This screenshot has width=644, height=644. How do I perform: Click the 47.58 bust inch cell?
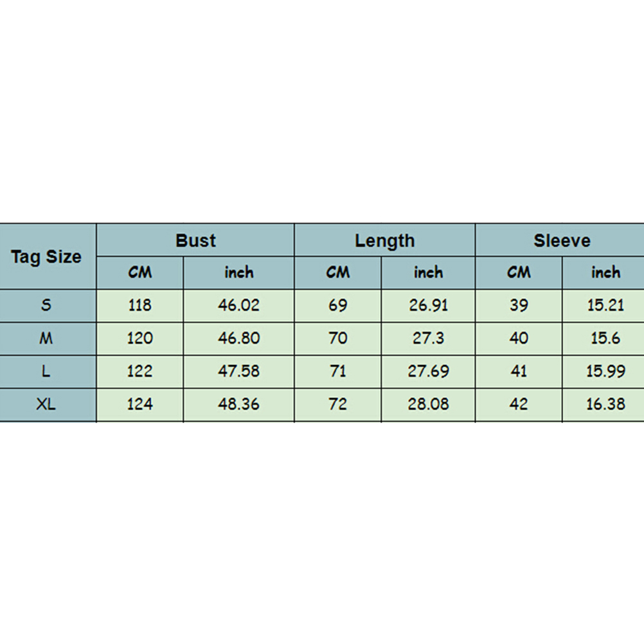coord(239,371)
